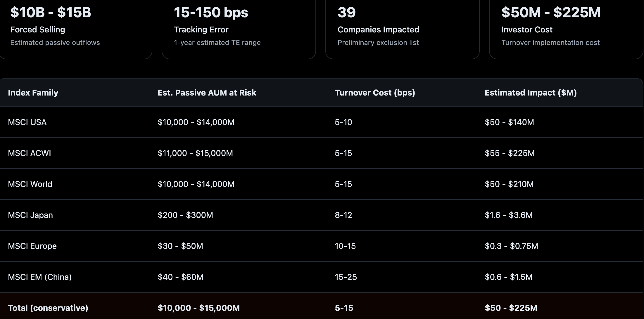The height and width of the screenshot is (319, 644).
Task: Select the MSCI ACWI row label
Action: click(30, 153)
